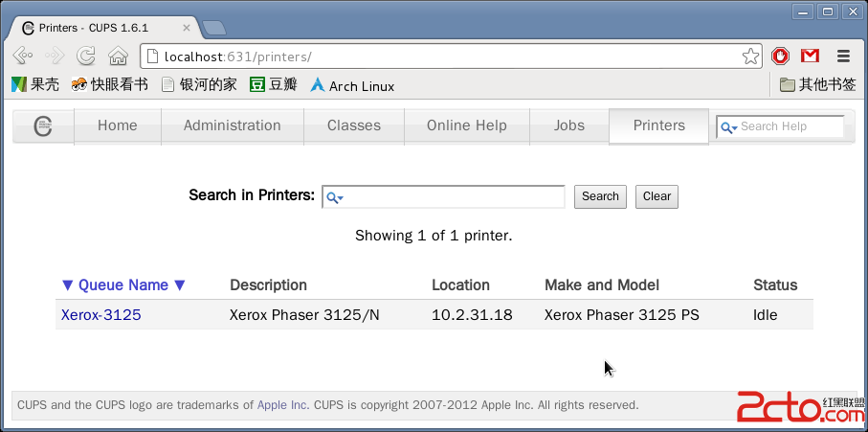The image size is (868, 432).
Task: Click the browser Back arrow
Action: pyautogui.click(x=23, y=56)
